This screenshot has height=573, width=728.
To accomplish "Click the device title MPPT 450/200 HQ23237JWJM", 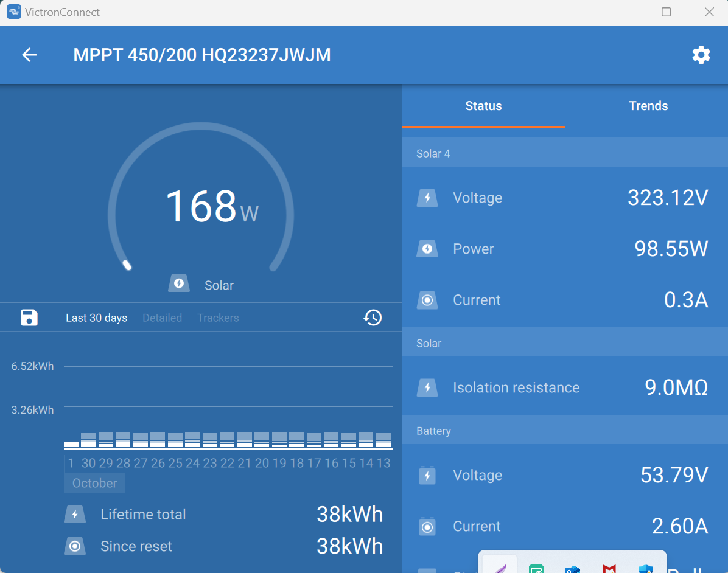I will [x=202, y=55].
